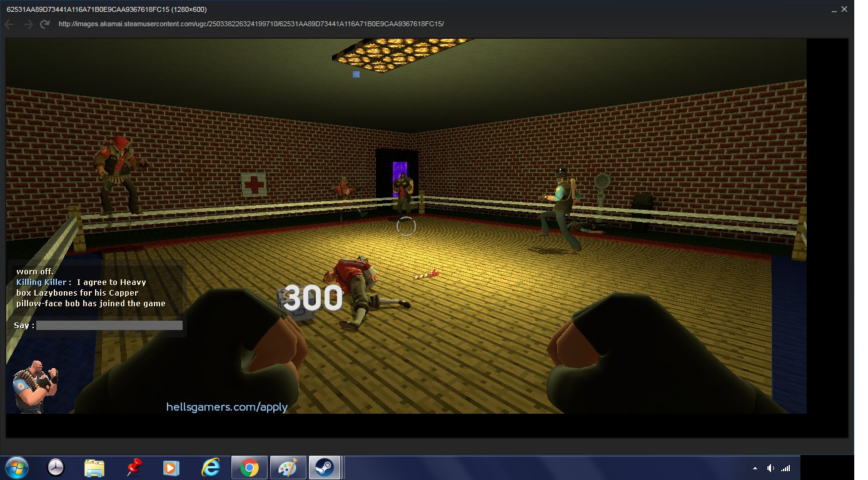Screen dimensions: 868x480
Task: Close the Steam screenshot window
Action: 844,9
